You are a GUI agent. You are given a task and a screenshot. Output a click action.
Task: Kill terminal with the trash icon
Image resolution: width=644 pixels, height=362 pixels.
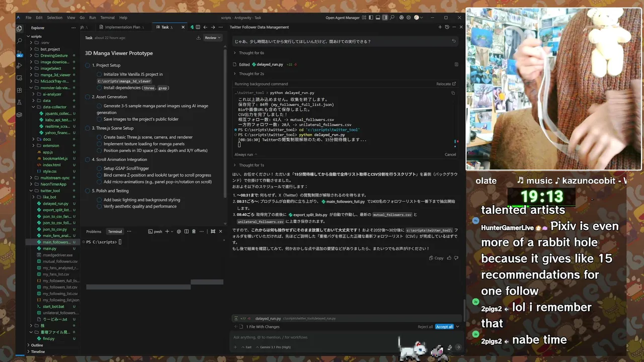tap(194, 231)
